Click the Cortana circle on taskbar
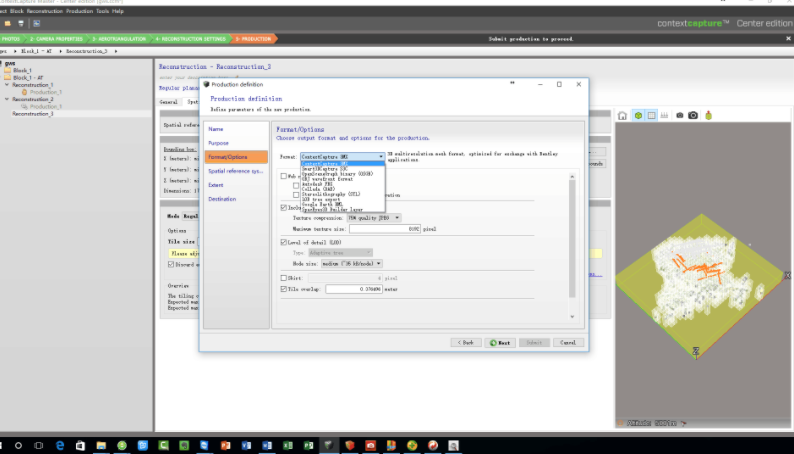The image size is (794, 454). point(18,445)
